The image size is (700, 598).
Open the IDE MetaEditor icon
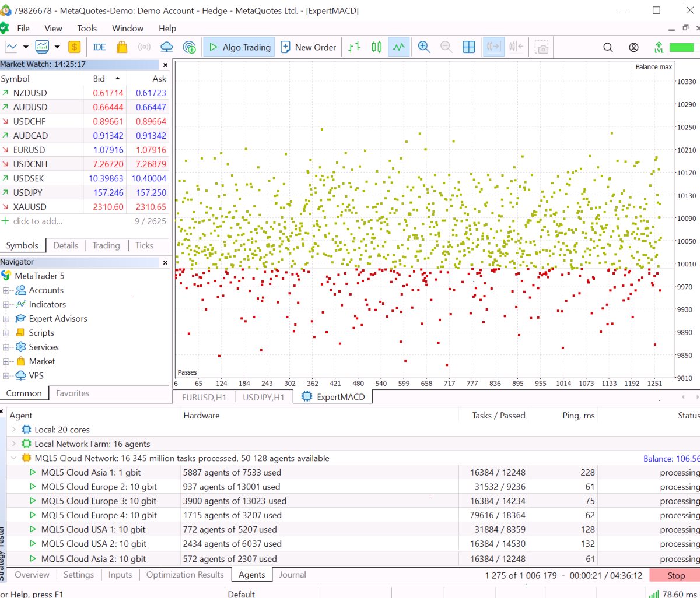100,47
